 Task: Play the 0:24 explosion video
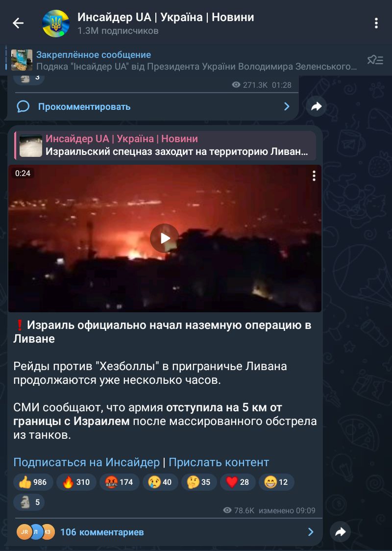pos(164,238)
